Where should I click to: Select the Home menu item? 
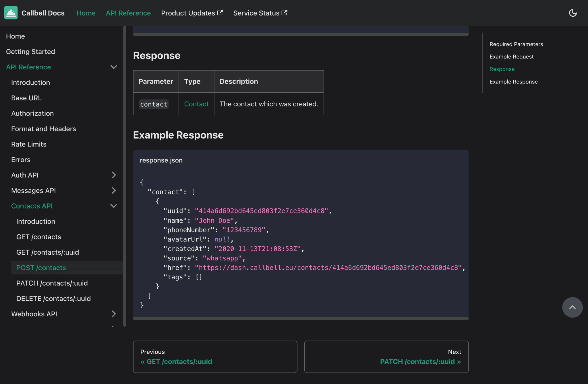pos(86,13)
